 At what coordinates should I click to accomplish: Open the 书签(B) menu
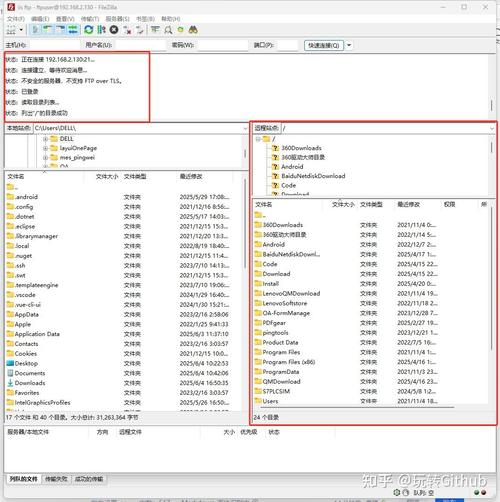[x=145, y=19]
